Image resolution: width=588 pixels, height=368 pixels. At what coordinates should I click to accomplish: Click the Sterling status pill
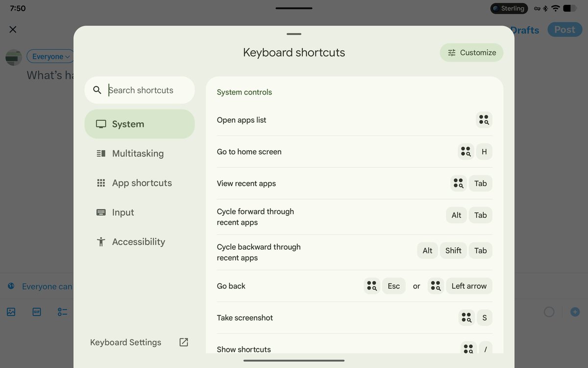coord(509,8)
